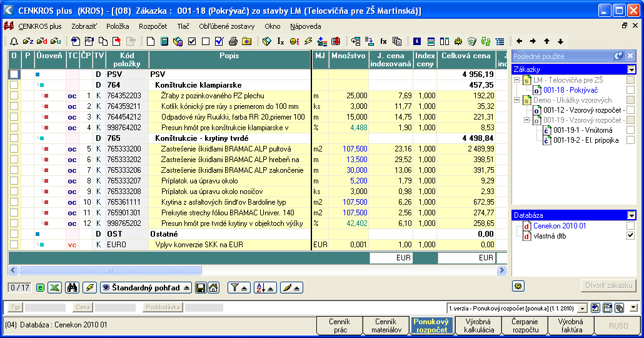Viewport: 644px width, 338px height.
Task: Click the green 'e' icon next to counter
Action: point(40,288)
